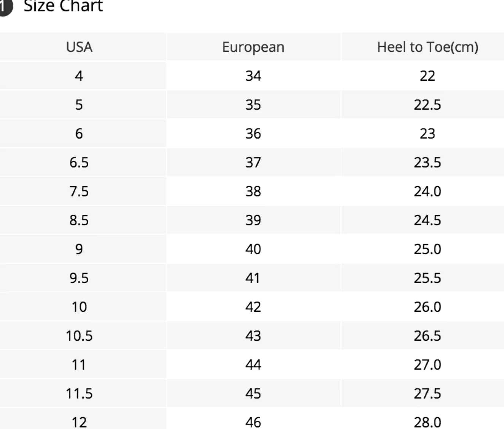Click the number 1 step badge icon
Viewport: 504px width, 429px height.
click(5, 8)
